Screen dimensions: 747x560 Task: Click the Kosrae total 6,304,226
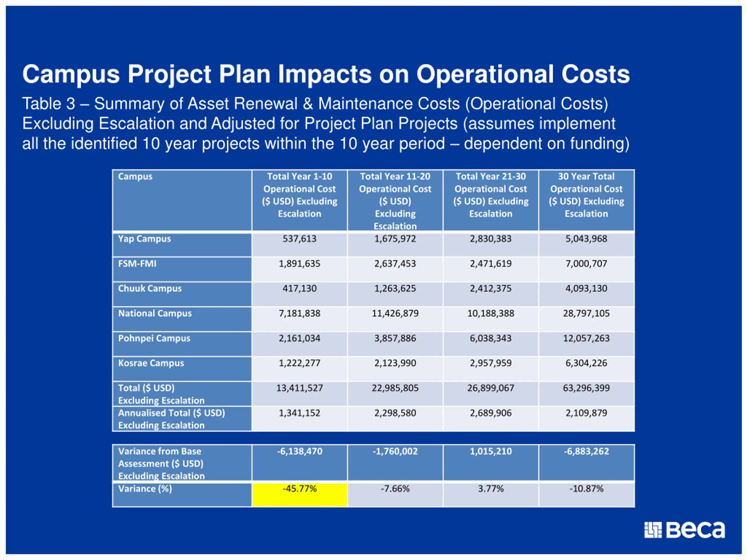click(x=586, y=363)
